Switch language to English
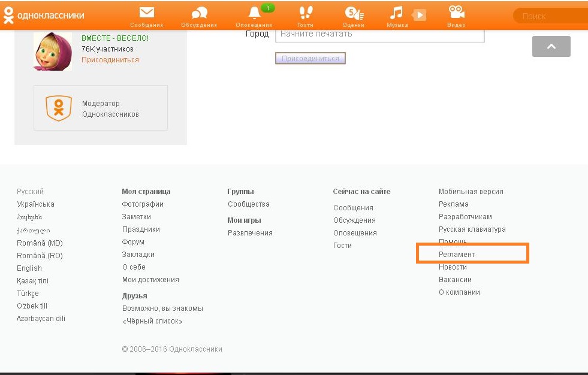This screenshot has height=375, width=588. (x=29, y=268)
